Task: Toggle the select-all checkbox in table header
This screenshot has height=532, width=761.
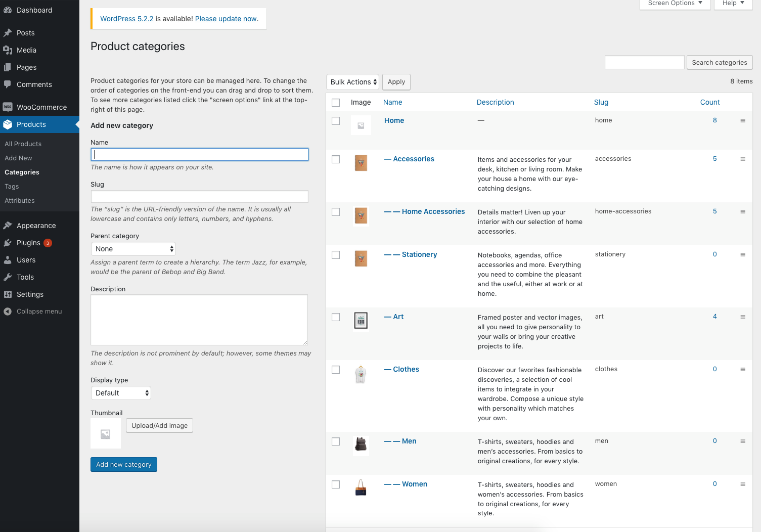Action: [336, 103]
